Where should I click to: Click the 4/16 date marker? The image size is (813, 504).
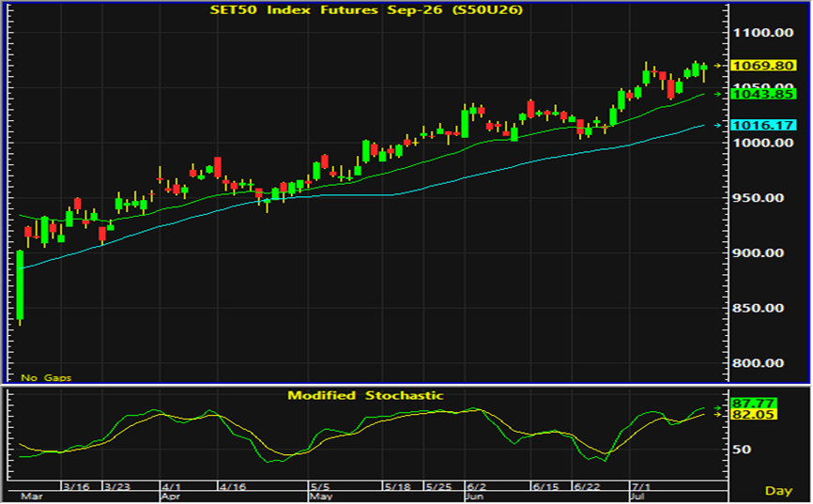coord(232,487)
